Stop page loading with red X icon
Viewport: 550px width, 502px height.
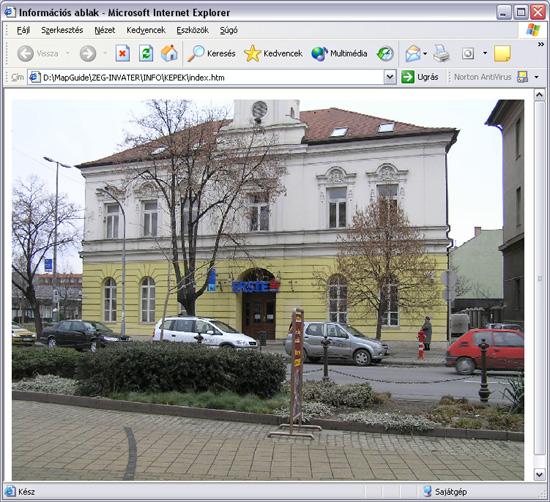(122, 54)
